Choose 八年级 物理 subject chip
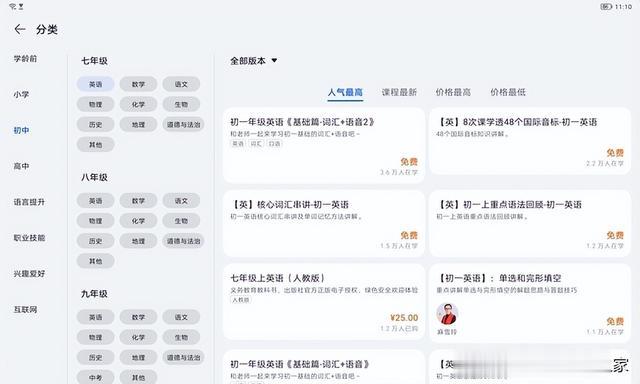This screenshot has width=640, height=384. click(96, 221)
